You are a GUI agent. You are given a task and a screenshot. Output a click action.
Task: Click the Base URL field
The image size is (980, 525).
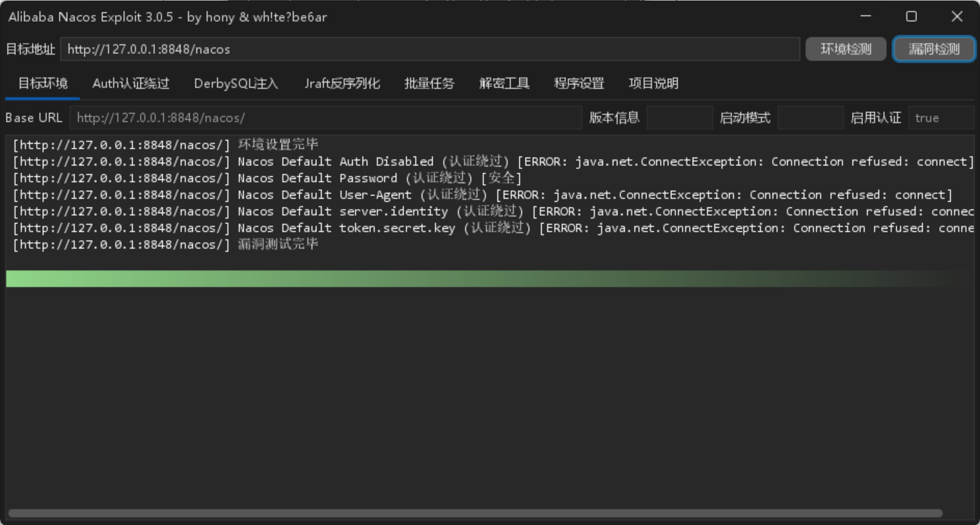pyautogui.click(x=325, y=118)
